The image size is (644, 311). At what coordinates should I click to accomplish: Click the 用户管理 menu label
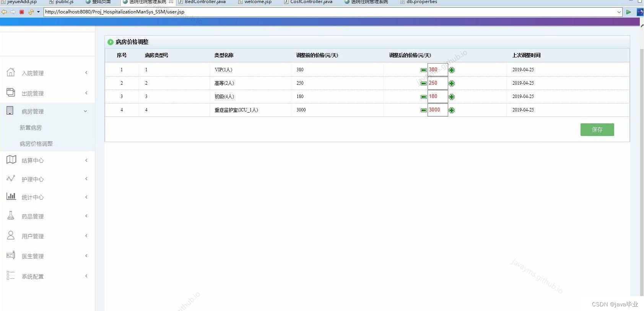tap(33, 236)
